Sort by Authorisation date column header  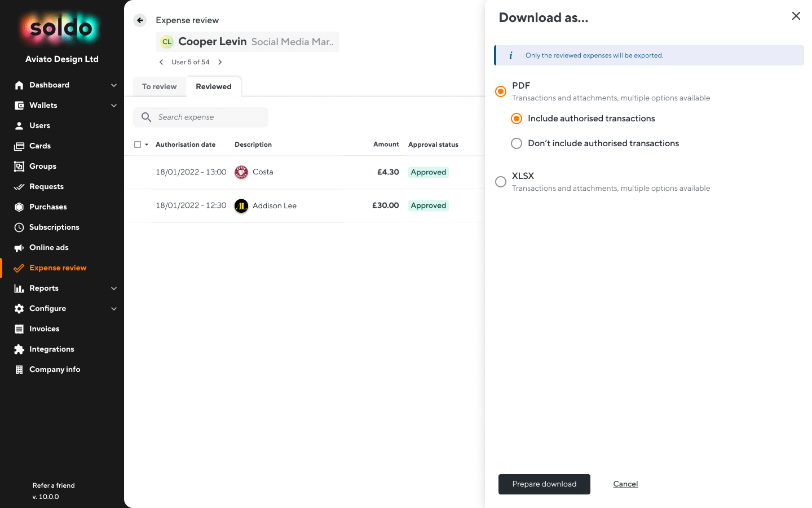(186, 144)
